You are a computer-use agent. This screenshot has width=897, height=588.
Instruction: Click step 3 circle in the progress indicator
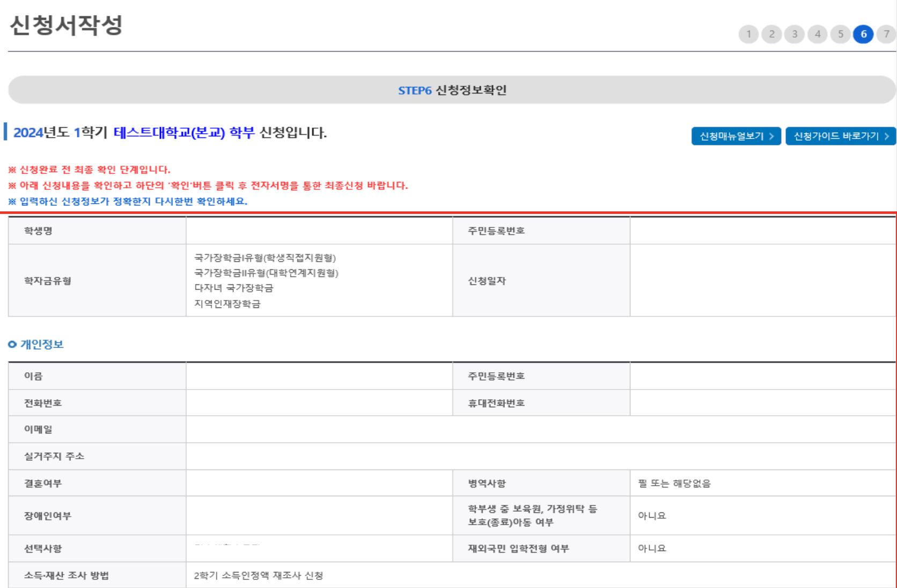click(x=795, y=33)
